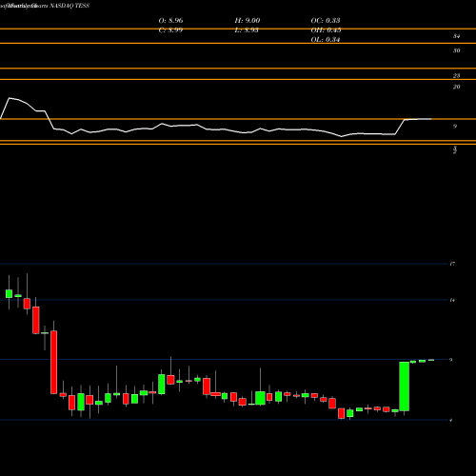Select the close value "C: 8.99"
Image resolution: width=476 pixels, height=476 pixels.
(x=170, y=30)
